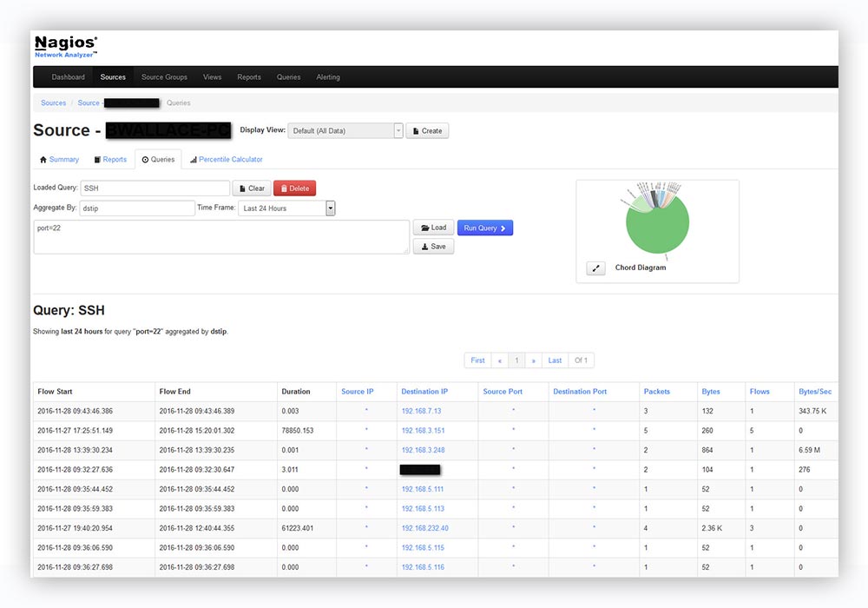The image size is (868, 608).
Task: Click the Sources breadcrumb link
Action: pyautogui.click(x=53, y=103)
